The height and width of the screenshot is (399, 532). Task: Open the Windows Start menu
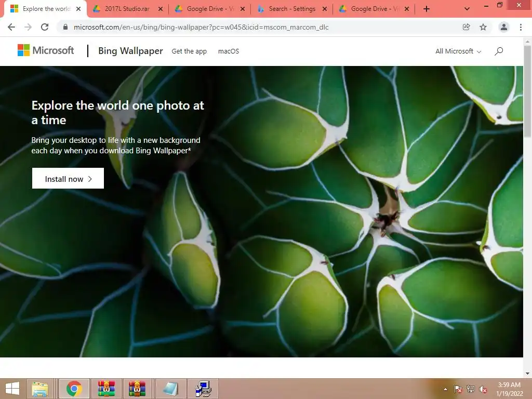coord(12,389)
